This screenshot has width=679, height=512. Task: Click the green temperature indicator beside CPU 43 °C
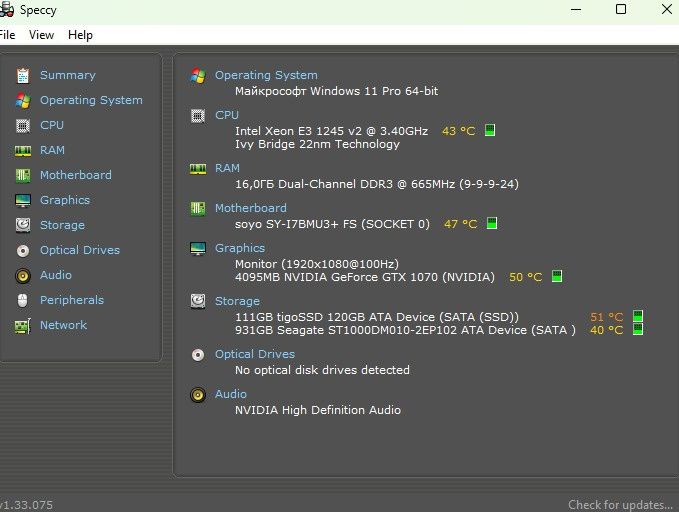[490, 130]
